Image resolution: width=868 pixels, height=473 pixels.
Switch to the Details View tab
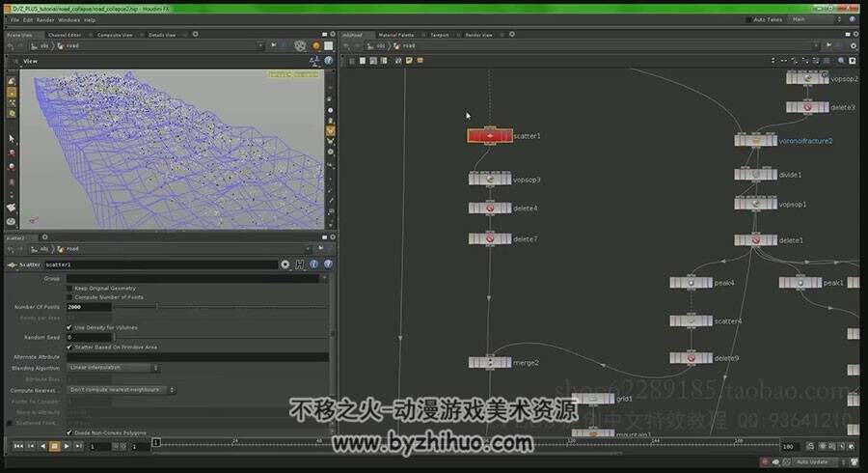pos(162,35)
